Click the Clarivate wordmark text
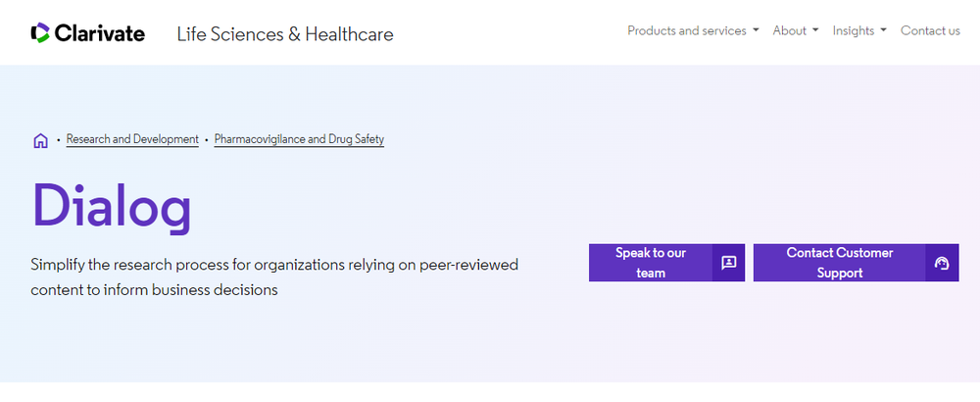The image size is (980, 402). (100, 33)
